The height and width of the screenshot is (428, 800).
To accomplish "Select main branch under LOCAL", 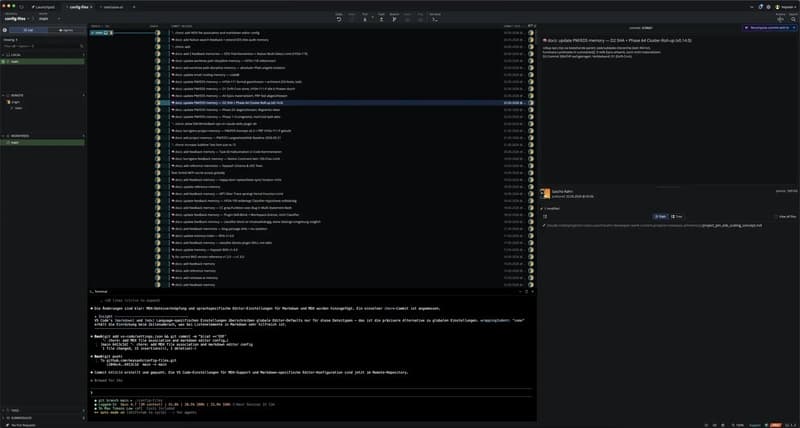I will (x=43, y=61).
